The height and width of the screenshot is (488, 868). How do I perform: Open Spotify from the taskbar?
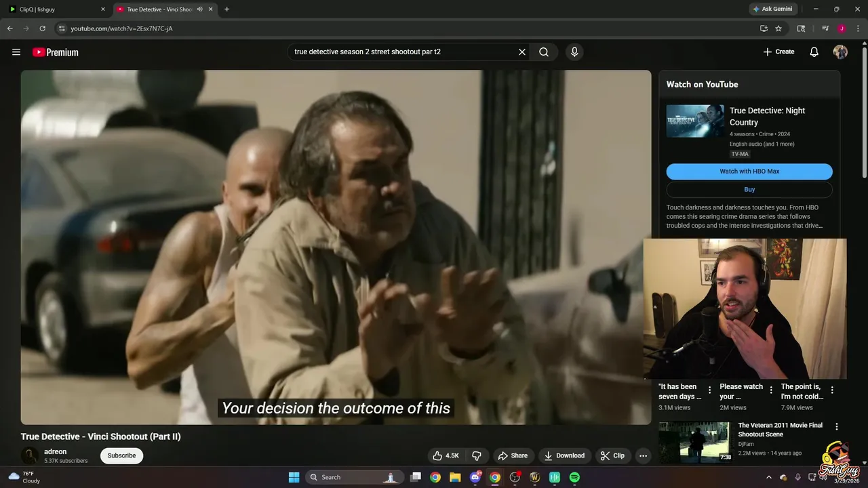click(574, 477)
